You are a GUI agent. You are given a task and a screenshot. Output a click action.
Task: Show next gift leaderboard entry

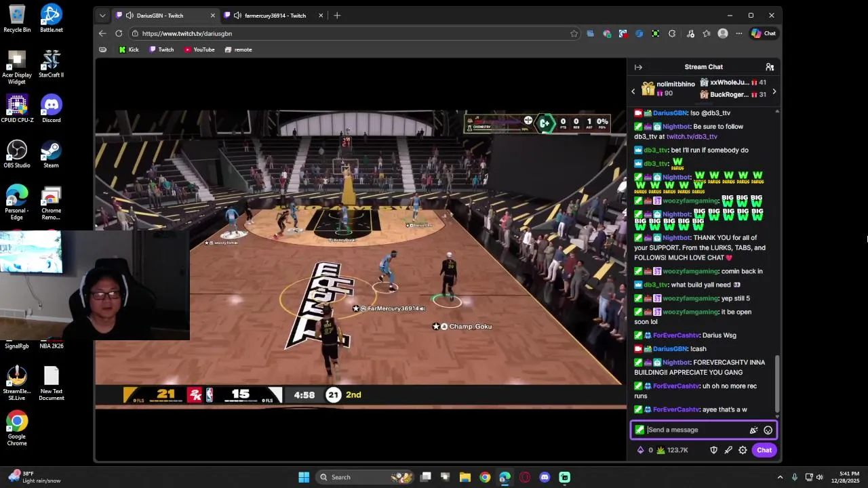[774, 91]
